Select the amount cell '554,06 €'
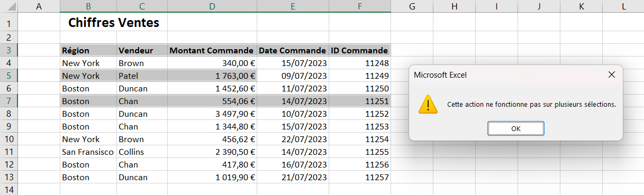This screenshot has height=195, width=644. [212, 101]
